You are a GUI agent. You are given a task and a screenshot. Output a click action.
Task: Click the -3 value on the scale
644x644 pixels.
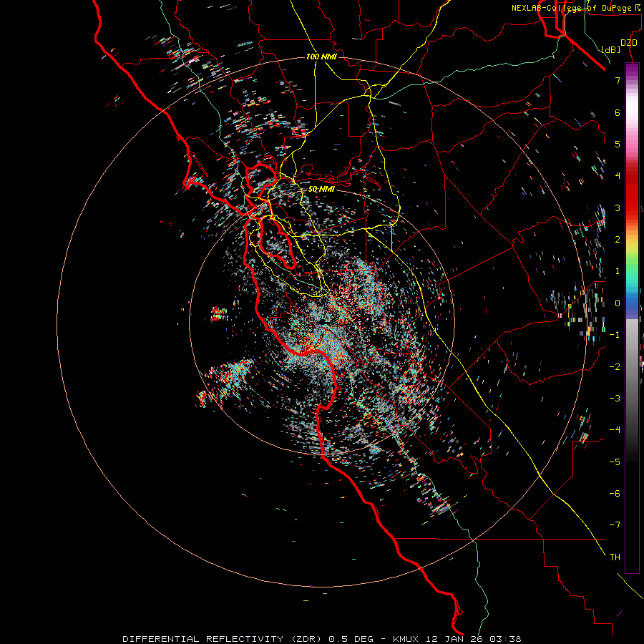615,399
